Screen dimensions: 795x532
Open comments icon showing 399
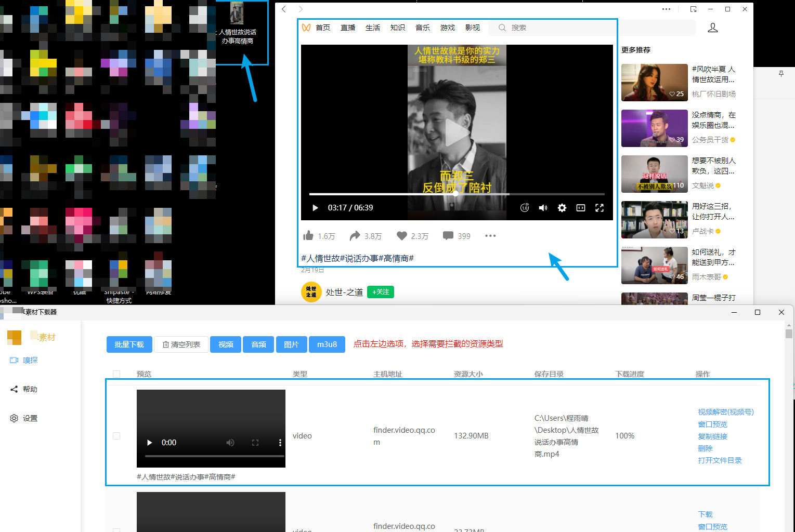[x=448, y=236]
